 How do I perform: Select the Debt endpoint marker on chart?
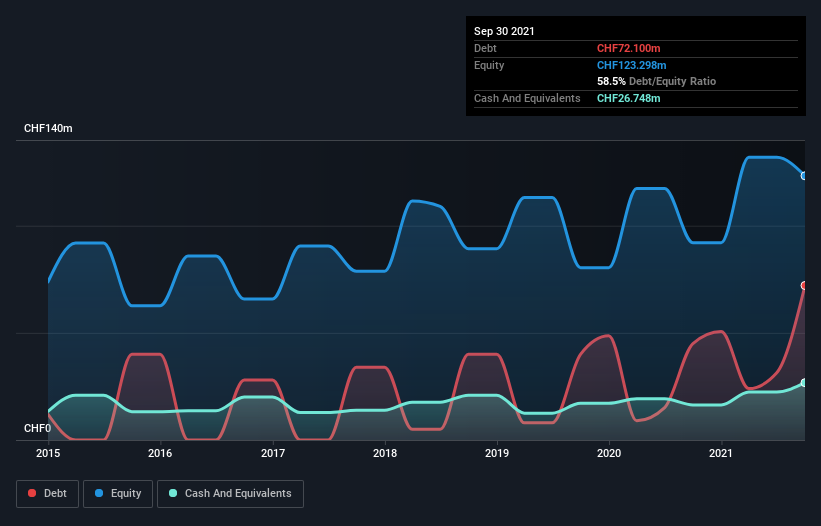pyautogui.click(x=804, y=285)
